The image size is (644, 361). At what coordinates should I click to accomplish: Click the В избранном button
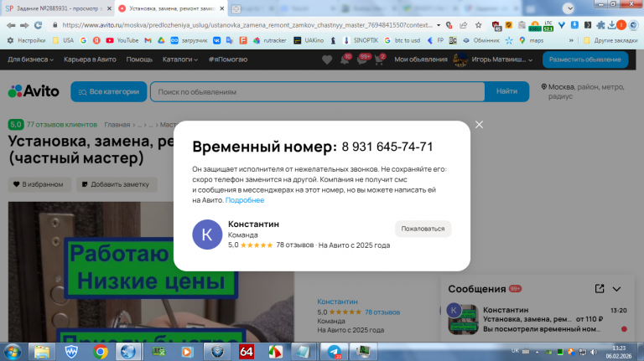coord(39,184)
